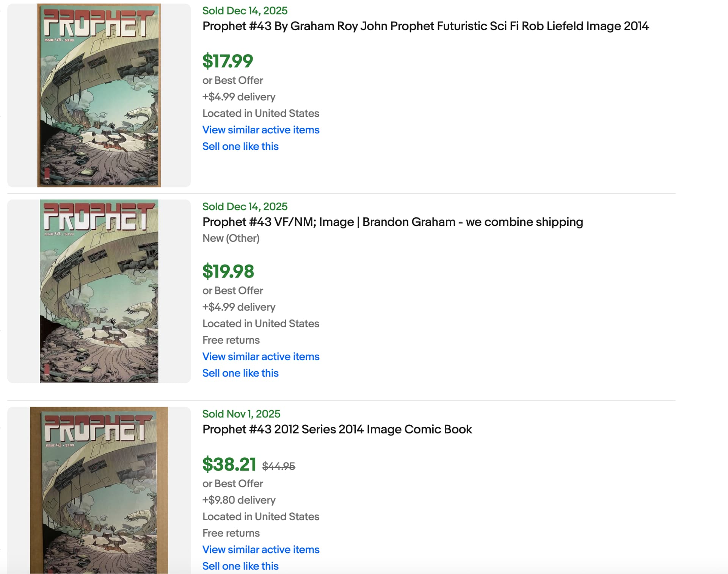Click the $17.99 sold price
The height and width of the screenshot is (574, 728).
(227, 61)
